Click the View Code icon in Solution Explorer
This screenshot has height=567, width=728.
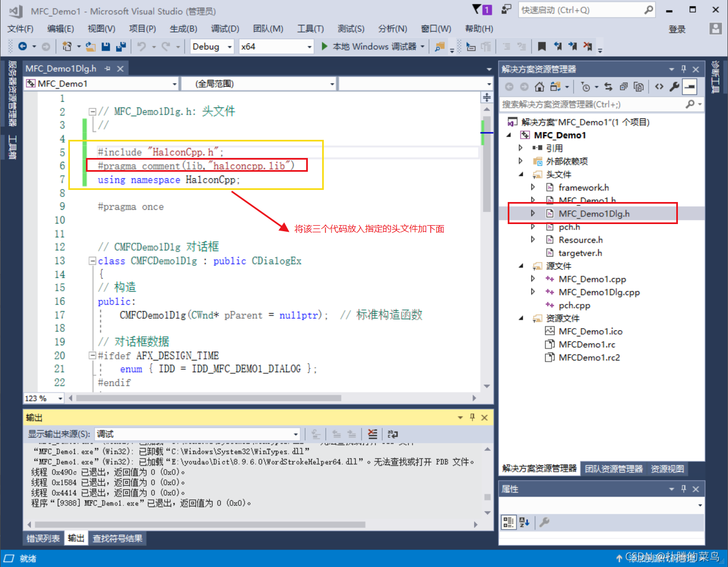point(659,86)
